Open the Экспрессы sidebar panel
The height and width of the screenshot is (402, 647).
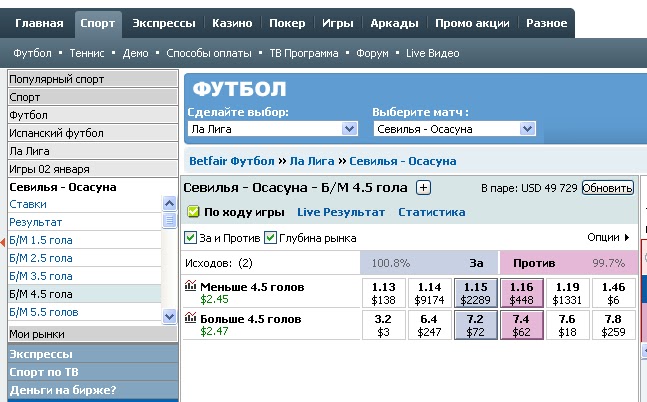93,354
